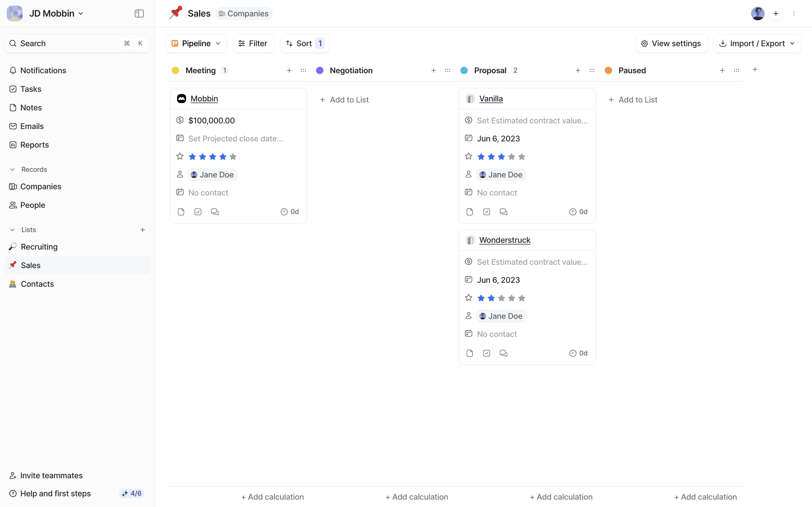Select the Recruiting list in sidebar

(x=39, y=247)
